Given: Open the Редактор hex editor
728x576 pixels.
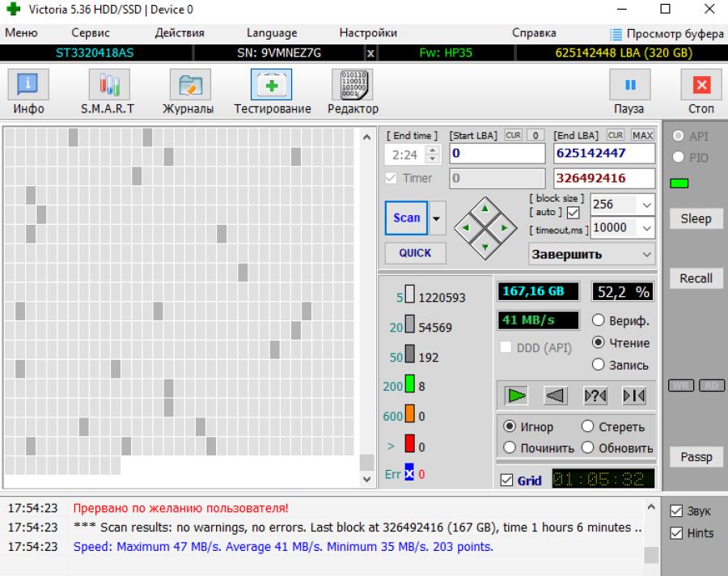Looking at the screenshot, I should 353,91.
